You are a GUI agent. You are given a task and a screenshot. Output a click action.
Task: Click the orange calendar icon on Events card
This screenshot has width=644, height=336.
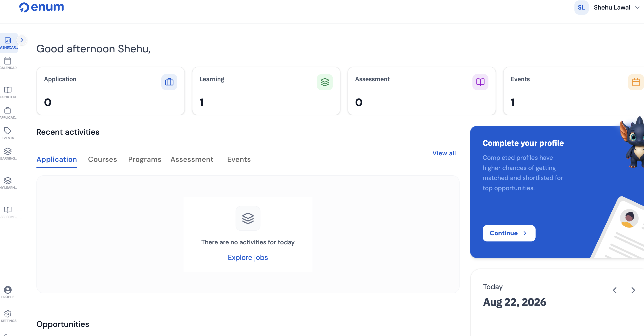pyautogui.click(x=636, y=82)
